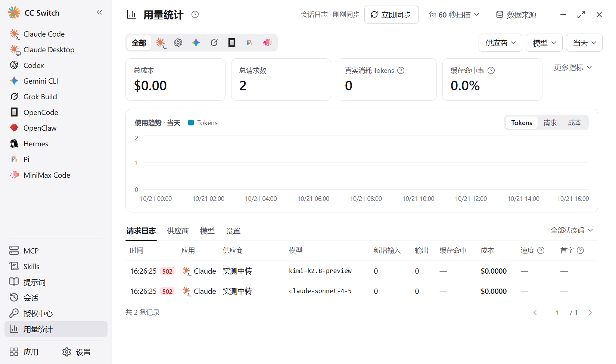Filter usage by Grok Build icon

[x=214, y=43]
